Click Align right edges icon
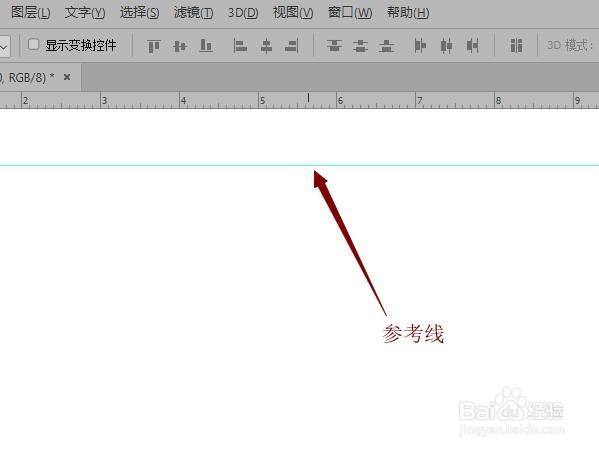The image size is (599, 451). (292, 46)
